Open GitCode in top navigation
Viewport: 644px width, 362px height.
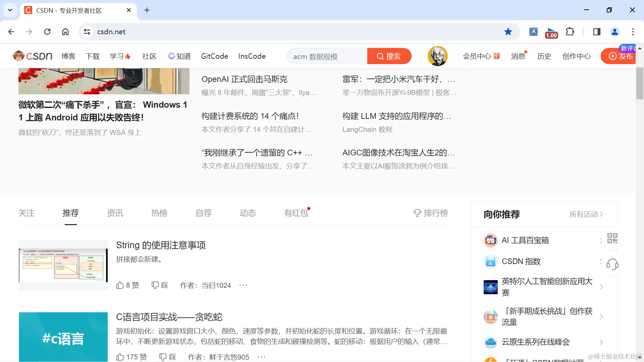point(214,56)
